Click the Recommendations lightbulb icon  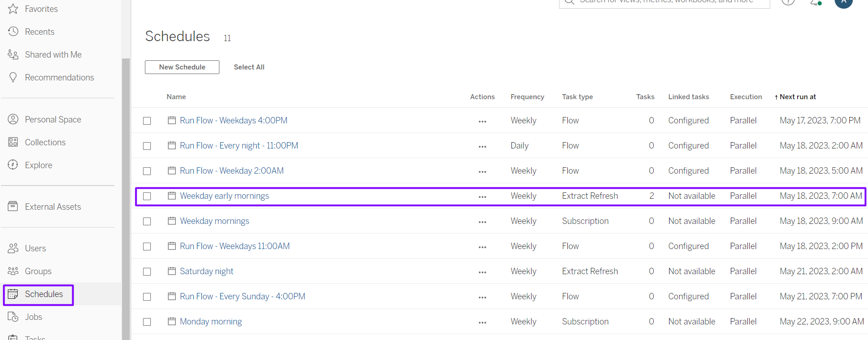point(13,77)
